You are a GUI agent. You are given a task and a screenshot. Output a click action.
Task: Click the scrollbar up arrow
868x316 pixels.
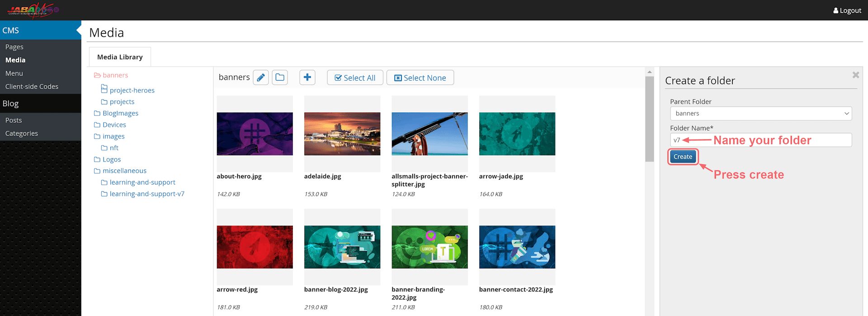650,72
